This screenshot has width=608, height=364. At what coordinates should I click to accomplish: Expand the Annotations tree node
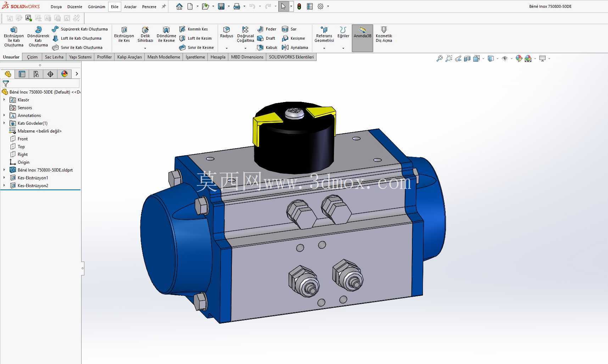coord(4,115)
